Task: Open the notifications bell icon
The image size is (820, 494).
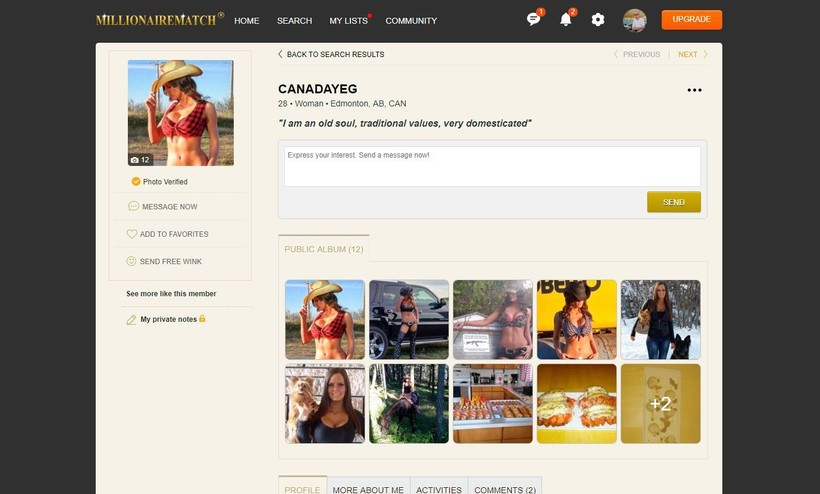Action: tap(565, 20)
